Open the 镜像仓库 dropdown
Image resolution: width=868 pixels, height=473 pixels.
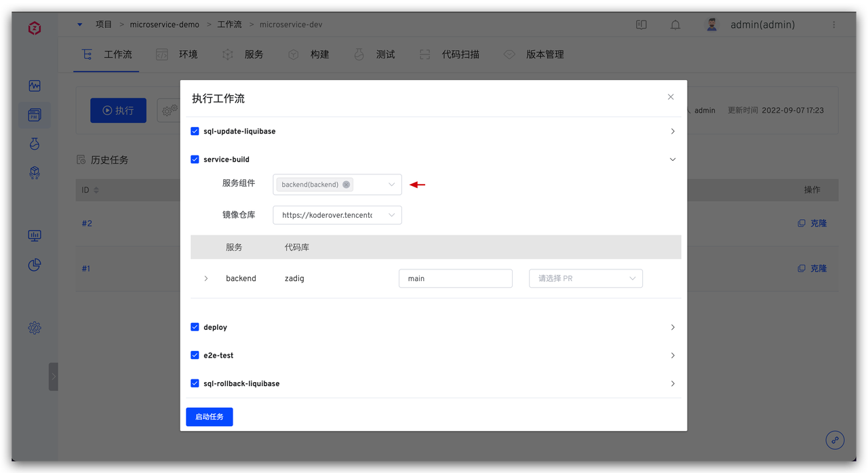[x=337, y=215]
